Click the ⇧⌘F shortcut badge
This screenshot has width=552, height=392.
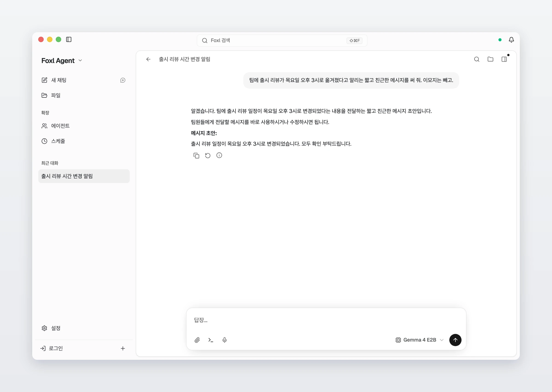(x=354, y=40)
